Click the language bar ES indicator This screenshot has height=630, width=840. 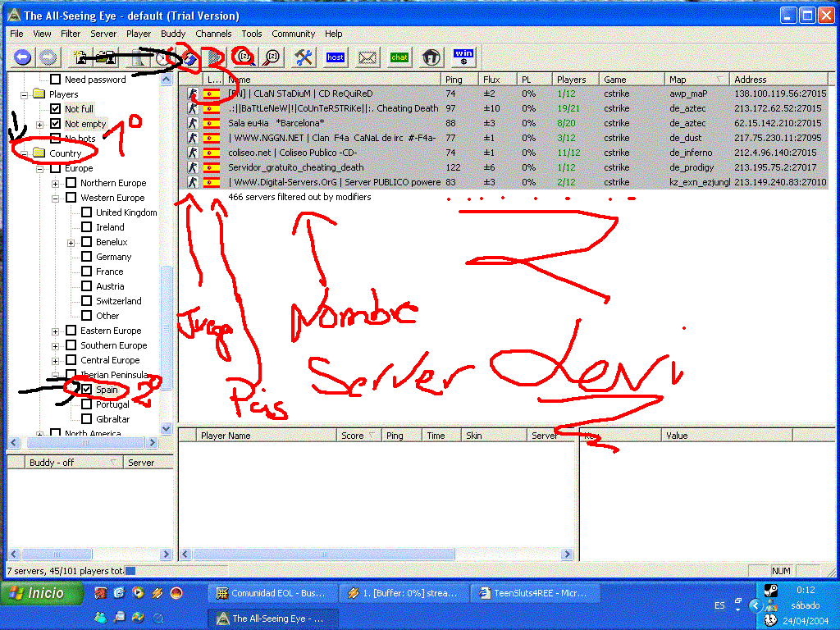pos(719,605)
